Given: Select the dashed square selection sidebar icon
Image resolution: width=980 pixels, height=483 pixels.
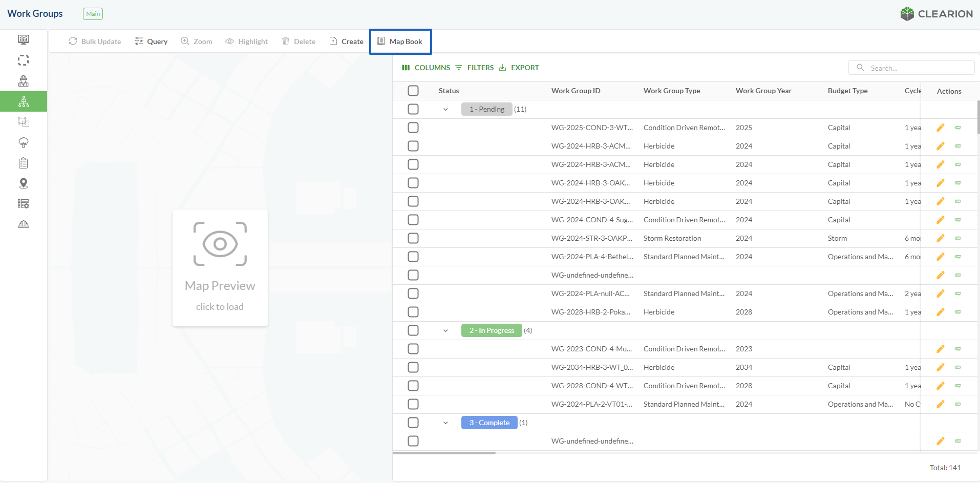Looking at the screenshot, I should pyautogui.click(x=24, y=60).
